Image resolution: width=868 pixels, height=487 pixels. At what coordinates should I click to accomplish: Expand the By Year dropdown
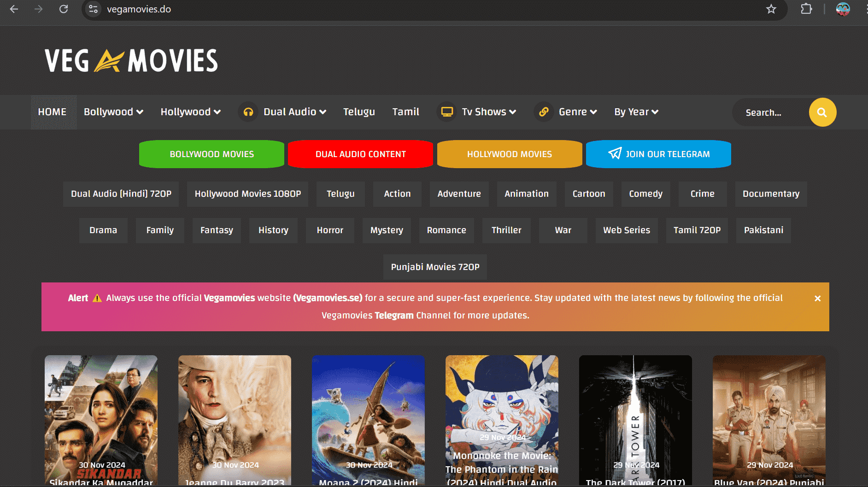tap(636, 112)
